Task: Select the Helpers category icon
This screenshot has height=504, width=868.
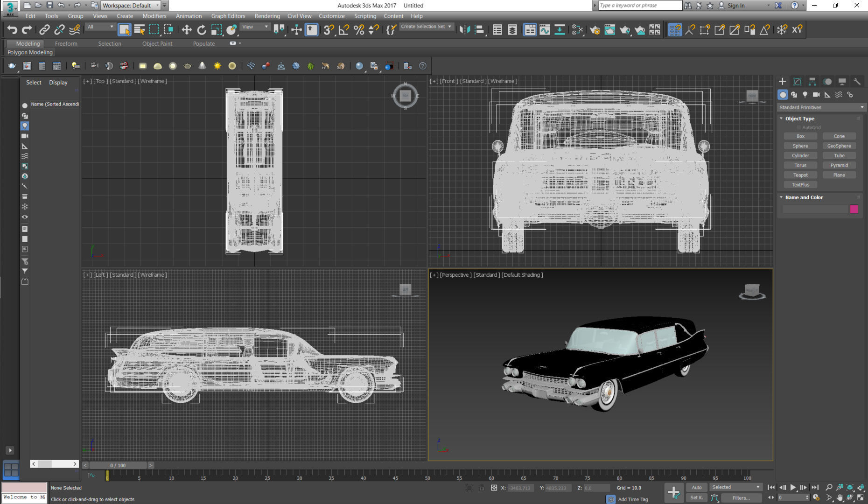Action: click(x=827, y=95)
